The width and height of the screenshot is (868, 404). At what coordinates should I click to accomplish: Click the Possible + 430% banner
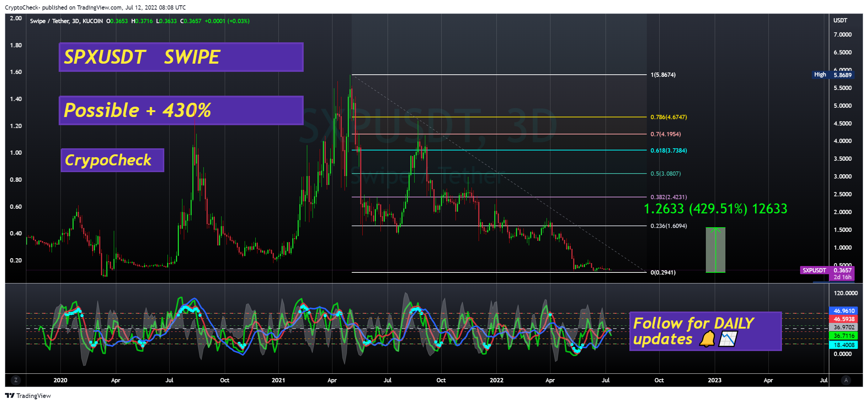pos(181,110)
